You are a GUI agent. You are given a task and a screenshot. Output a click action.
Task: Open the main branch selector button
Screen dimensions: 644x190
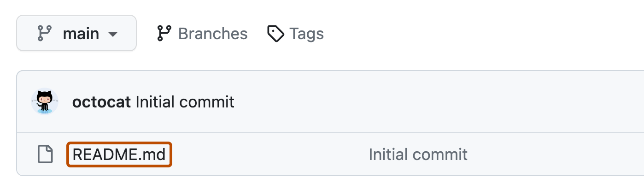pyautogui.click(x=76, y=33)
